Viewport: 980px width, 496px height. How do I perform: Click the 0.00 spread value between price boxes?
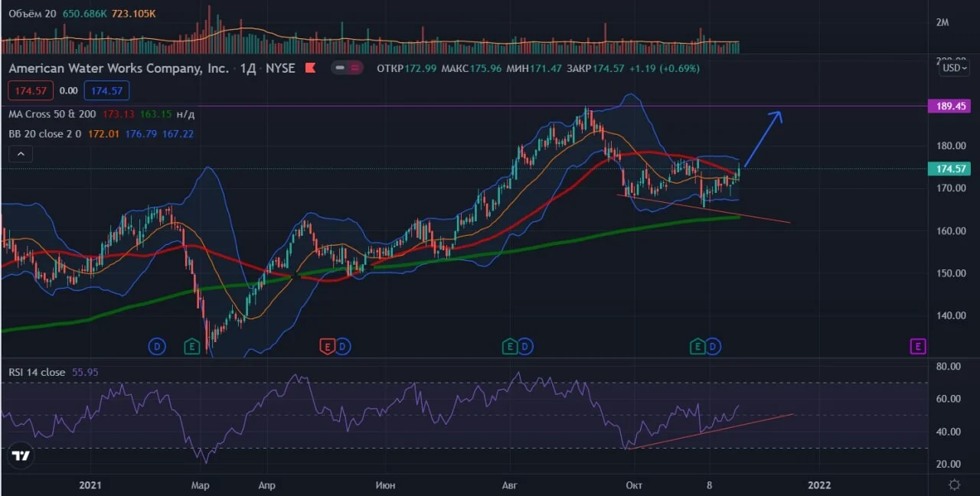point(69,90)
